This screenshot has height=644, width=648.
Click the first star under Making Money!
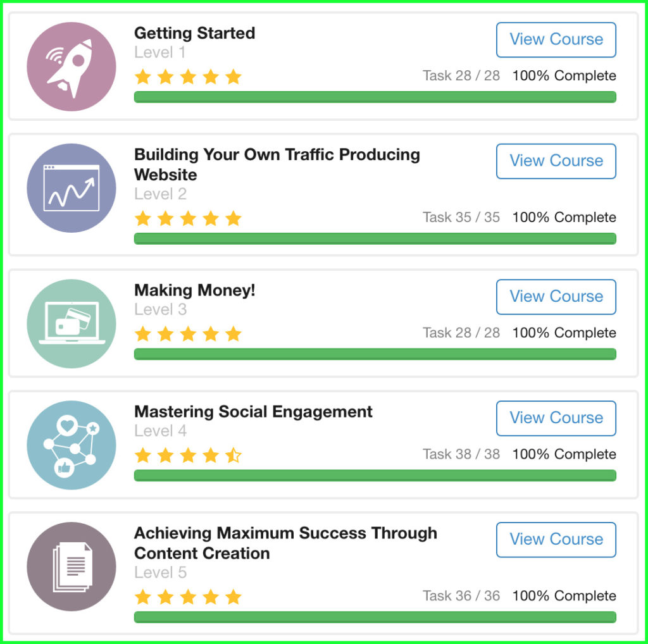(143, 334)
